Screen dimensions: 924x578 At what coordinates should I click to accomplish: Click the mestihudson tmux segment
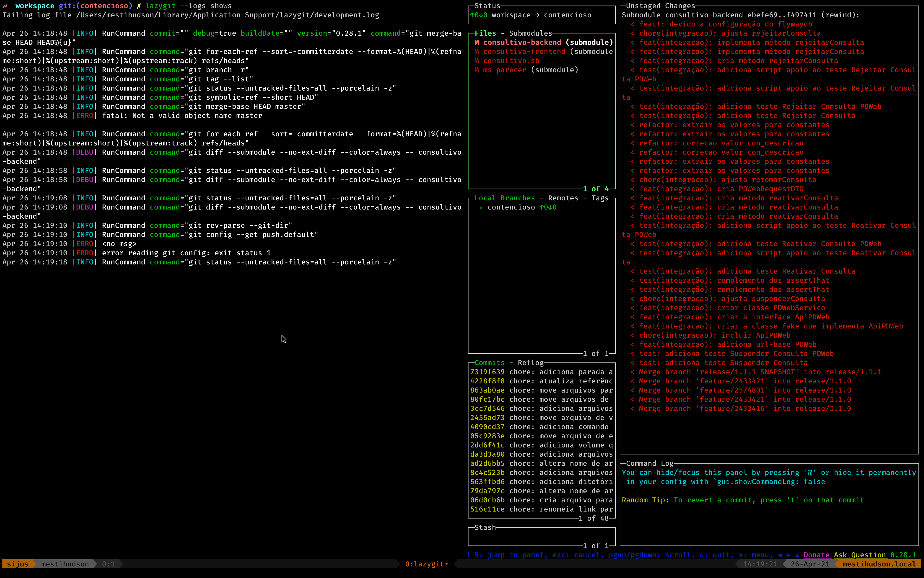click(x=65, y=564)
